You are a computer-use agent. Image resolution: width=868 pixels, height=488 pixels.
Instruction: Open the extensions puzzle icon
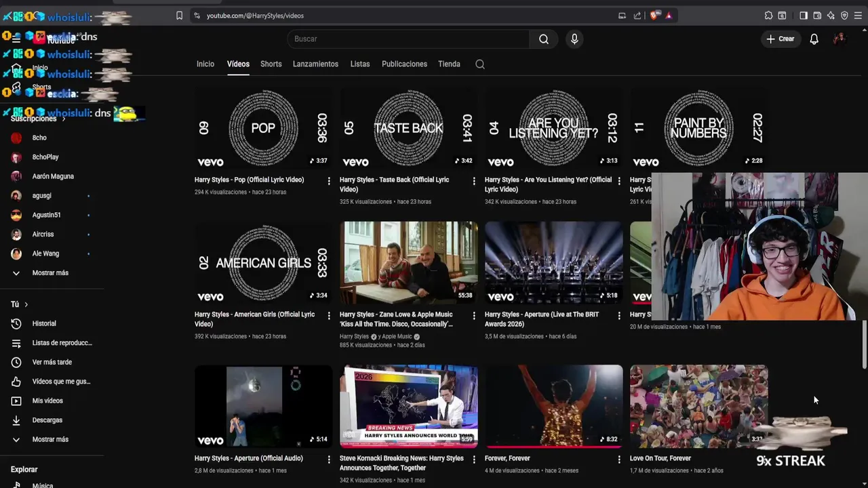768,16
